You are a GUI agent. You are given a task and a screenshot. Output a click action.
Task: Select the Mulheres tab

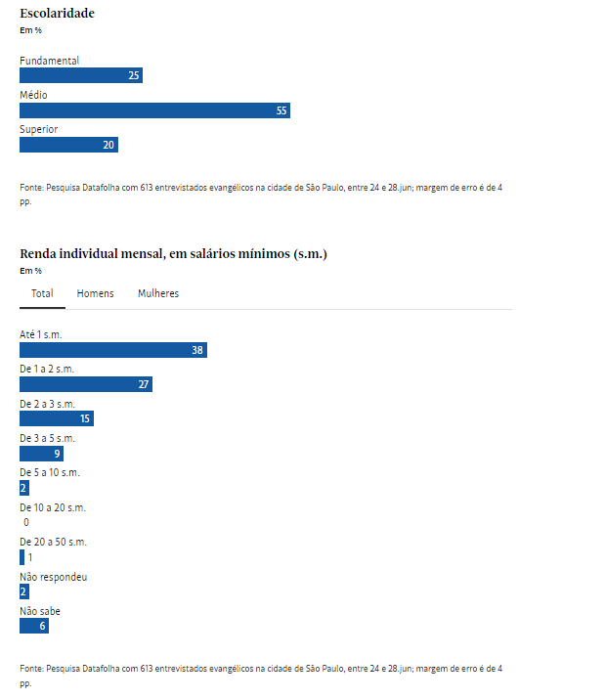[158, 293]
